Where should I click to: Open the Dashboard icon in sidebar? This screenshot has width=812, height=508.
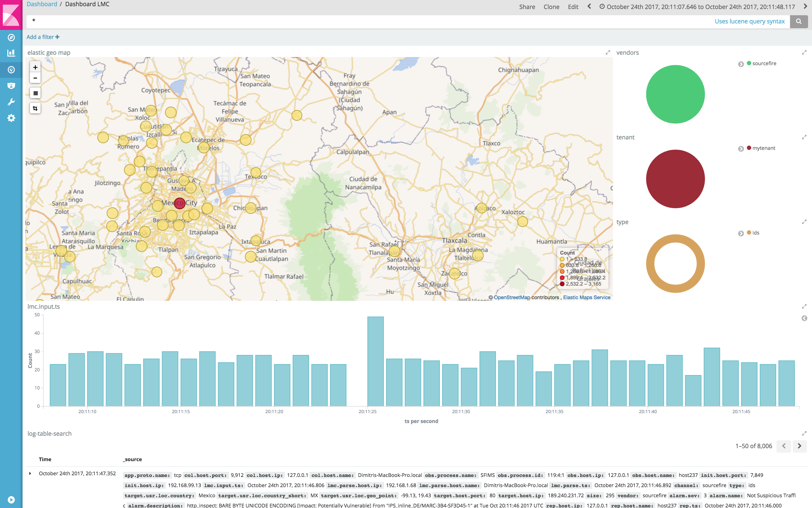pos(11,69)
